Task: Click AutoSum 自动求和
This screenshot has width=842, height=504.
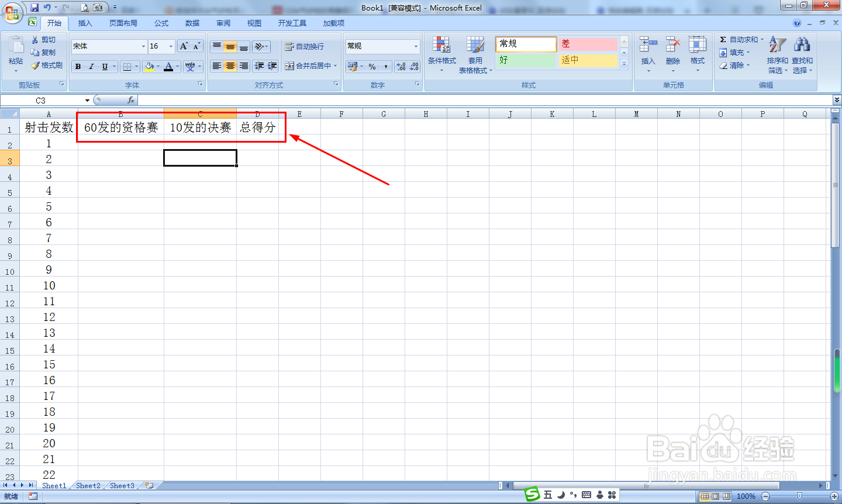Action: 739,40
